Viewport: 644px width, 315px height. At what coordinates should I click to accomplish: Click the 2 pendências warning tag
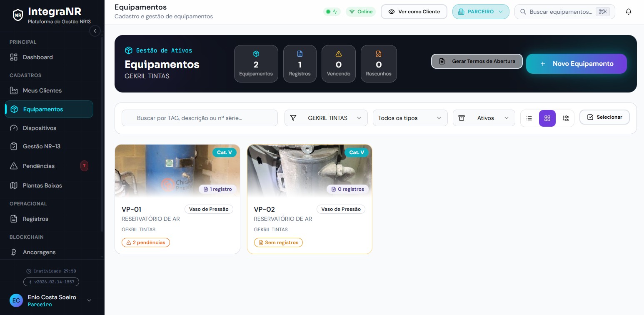(x=146, y=242)
